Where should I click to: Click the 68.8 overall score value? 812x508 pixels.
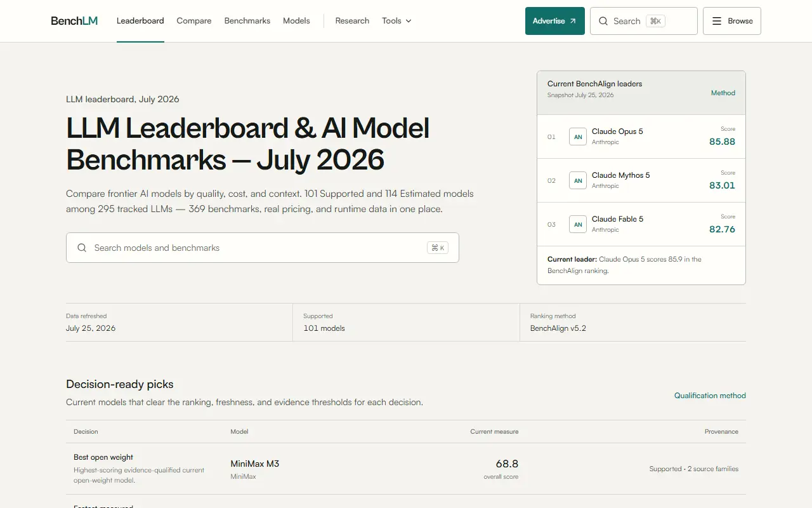507,464
